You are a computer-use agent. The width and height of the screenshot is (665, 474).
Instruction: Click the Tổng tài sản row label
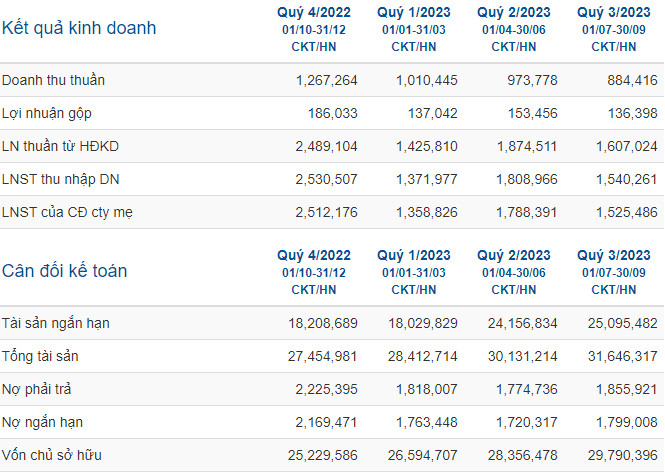coord(40,356)
